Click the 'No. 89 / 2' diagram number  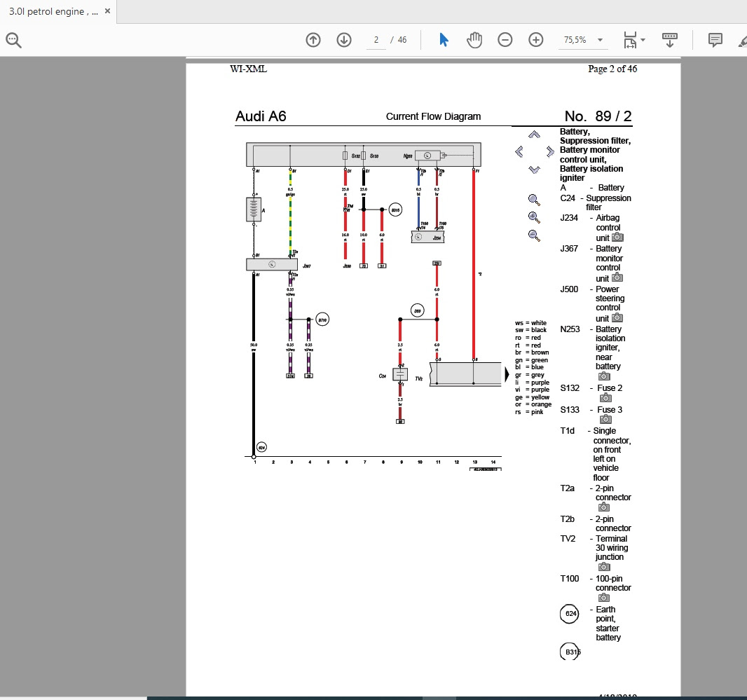(x=598, y=116)
